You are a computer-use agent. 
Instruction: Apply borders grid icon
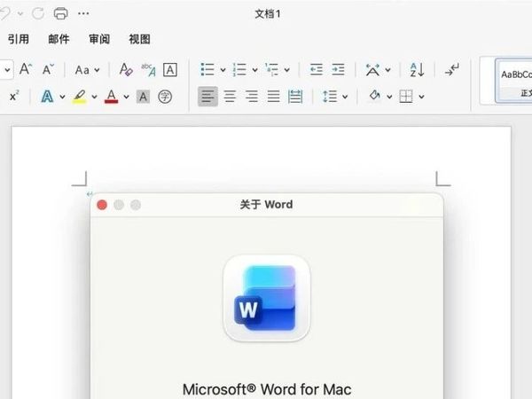[x=406, y=97]
